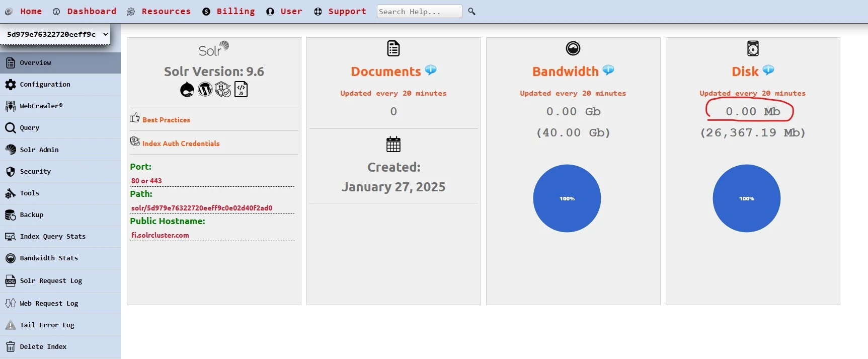Image resolution: width=868 pixels, height=359 pixels.
Task: Click the Disk help bubble icon
Action: click(x=768, y=70)
